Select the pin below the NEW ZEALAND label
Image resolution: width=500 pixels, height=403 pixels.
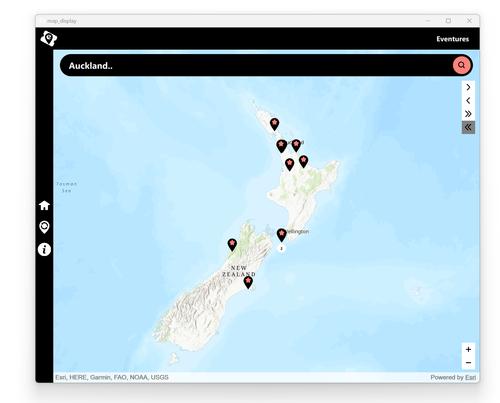pos(248,282)
